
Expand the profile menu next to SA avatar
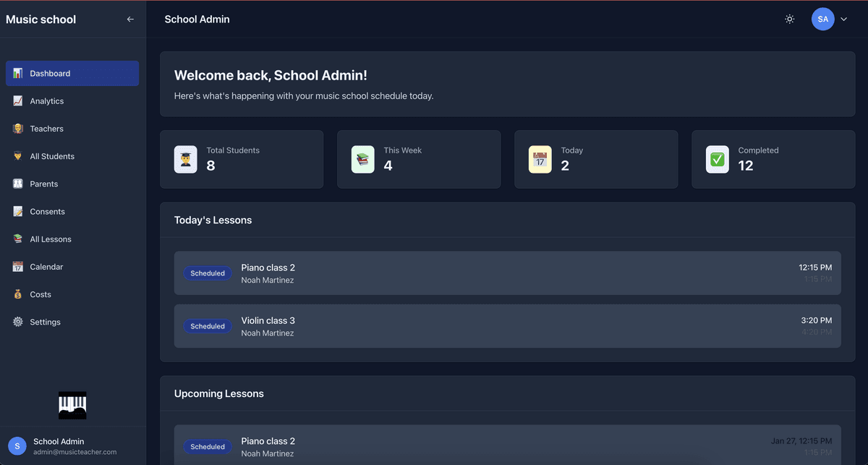coord(822,19)
